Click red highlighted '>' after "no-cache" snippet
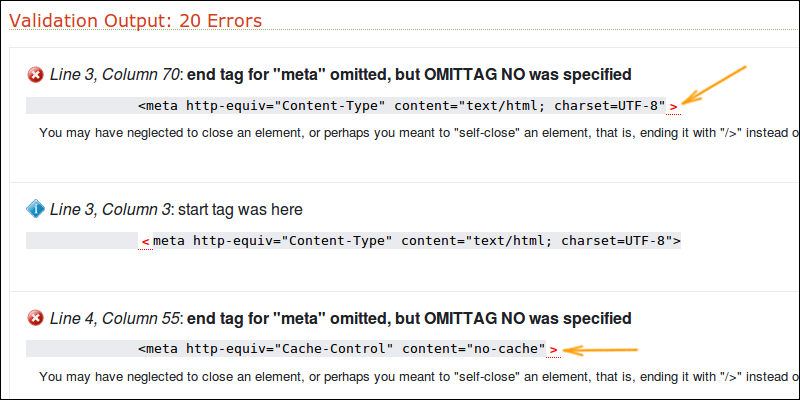The image size is (800, 400). [x=553, y=350]
